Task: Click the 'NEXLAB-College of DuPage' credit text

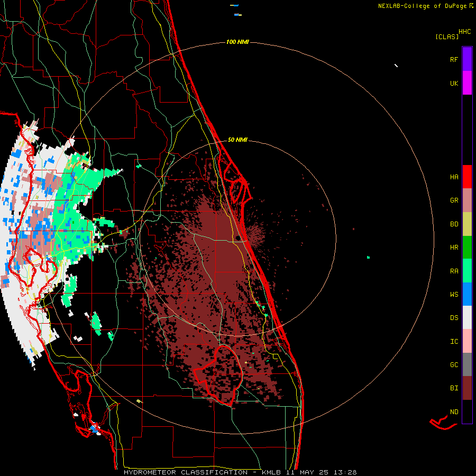Action: coord(422,6)
